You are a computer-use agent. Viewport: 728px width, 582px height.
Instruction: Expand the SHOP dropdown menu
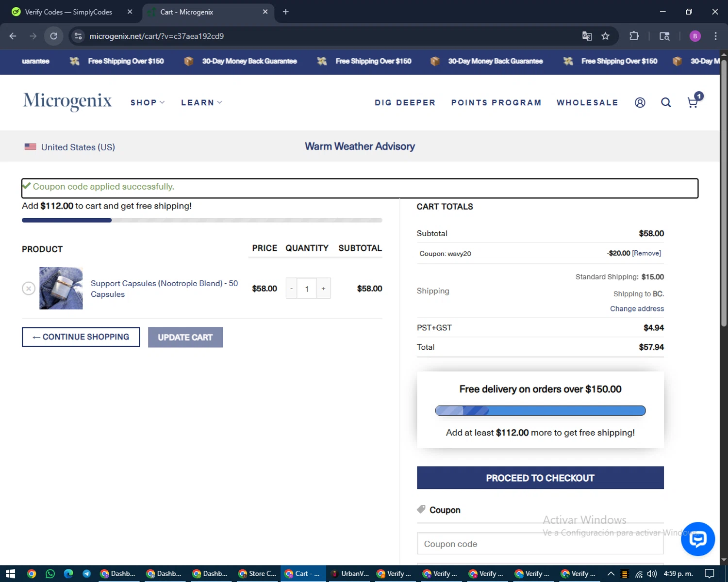(x=148, y=103)
